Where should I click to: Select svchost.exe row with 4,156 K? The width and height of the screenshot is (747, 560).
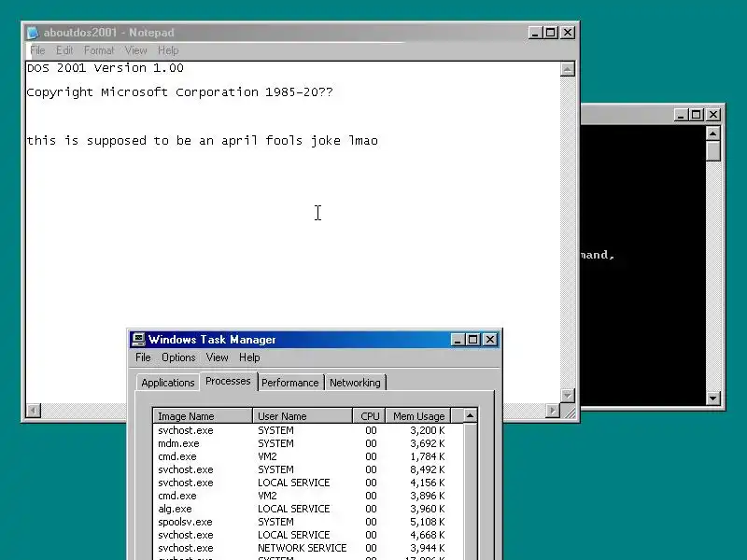click(308, 483)
